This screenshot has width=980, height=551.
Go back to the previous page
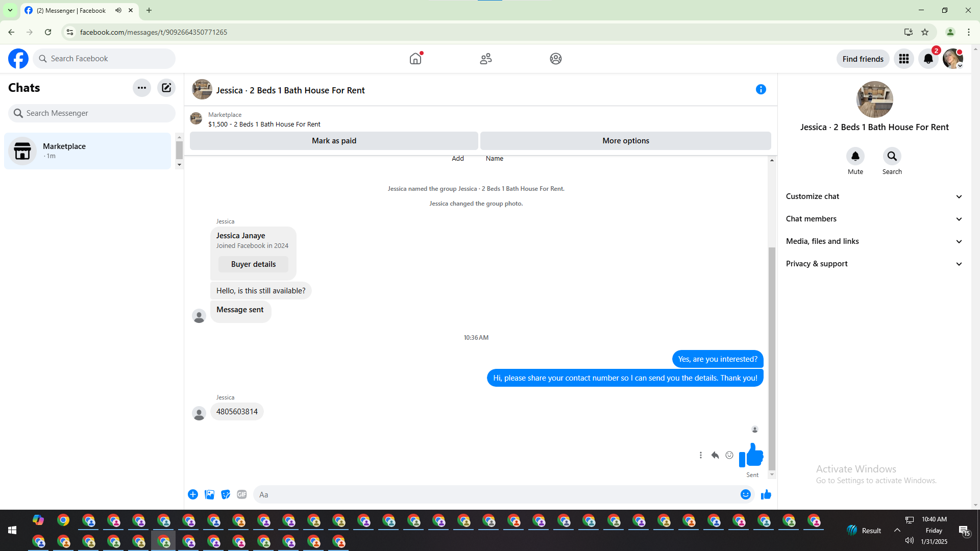point(11,32)
